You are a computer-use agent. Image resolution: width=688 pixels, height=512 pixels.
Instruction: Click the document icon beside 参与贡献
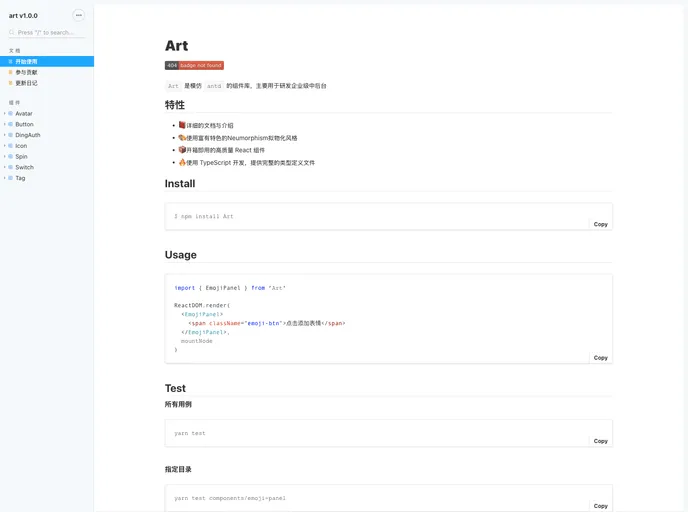[11, 72]
